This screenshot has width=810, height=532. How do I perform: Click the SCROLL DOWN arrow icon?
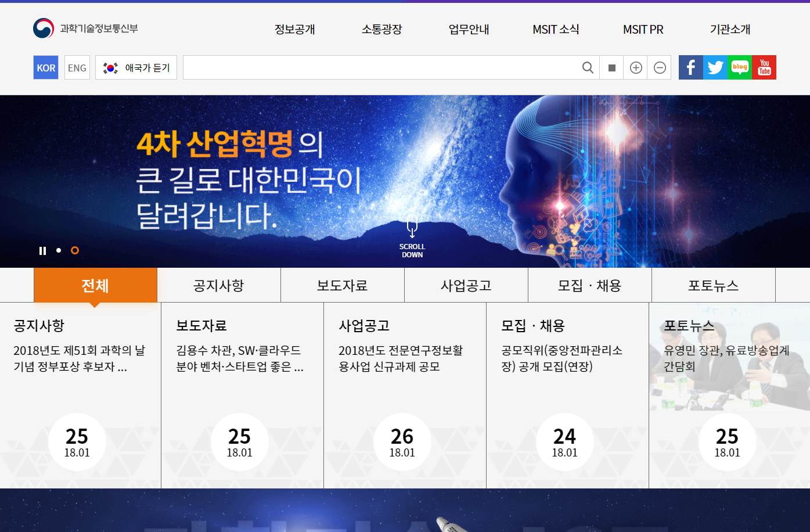[x=412, y=227]
